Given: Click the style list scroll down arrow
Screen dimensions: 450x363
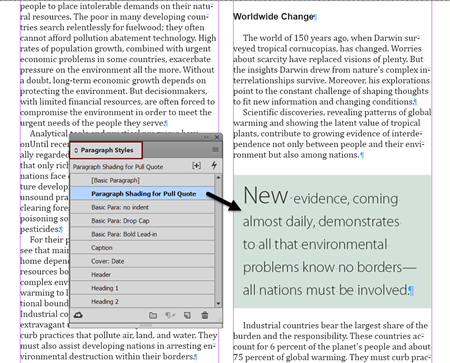Looking at the screenshot, I should (x=218, y=304).
